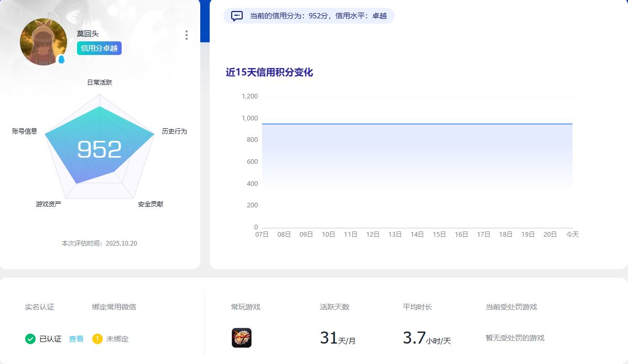Screen dimensions: 628x364
Task: Click the 952 score in radar chart
Action: coord(99,150)
